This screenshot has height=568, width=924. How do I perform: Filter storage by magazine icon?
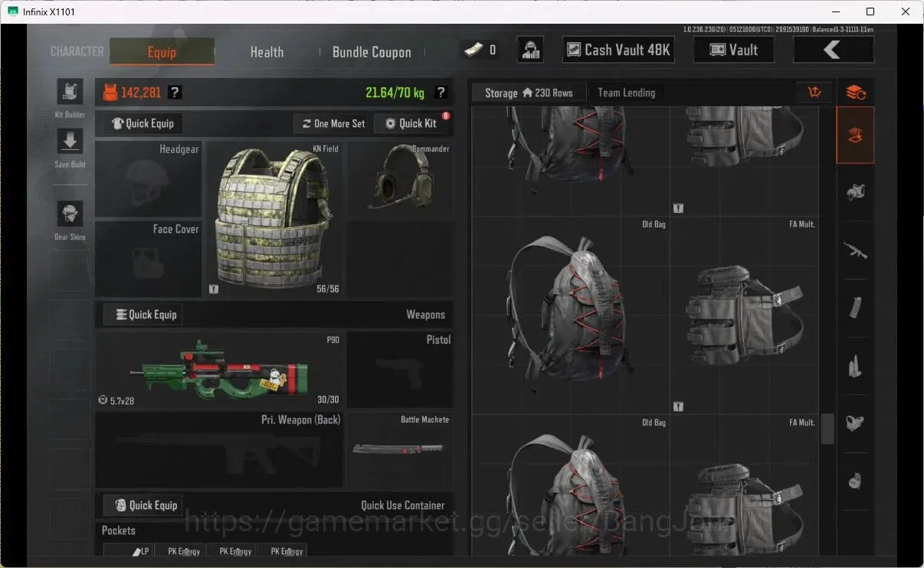855,308
